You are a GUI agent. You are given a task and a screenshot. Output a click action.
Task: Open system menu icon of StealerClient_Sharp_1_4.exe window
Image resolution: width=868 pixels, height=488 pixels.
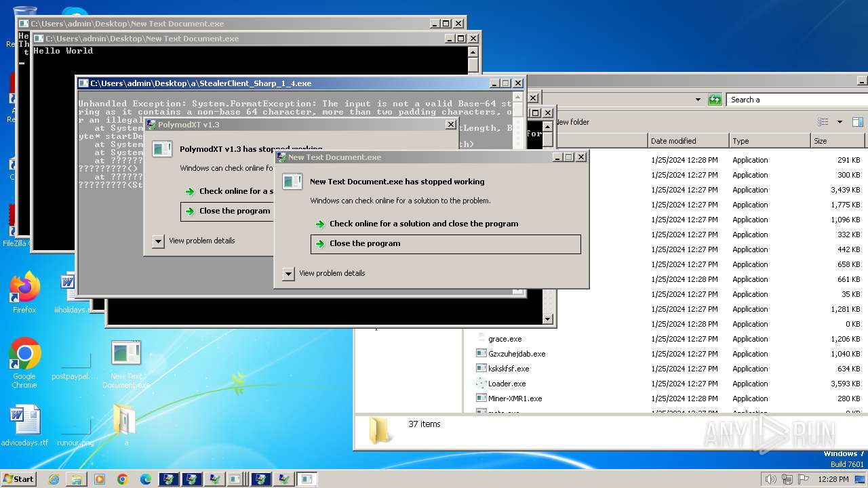[x=83, y=83]
